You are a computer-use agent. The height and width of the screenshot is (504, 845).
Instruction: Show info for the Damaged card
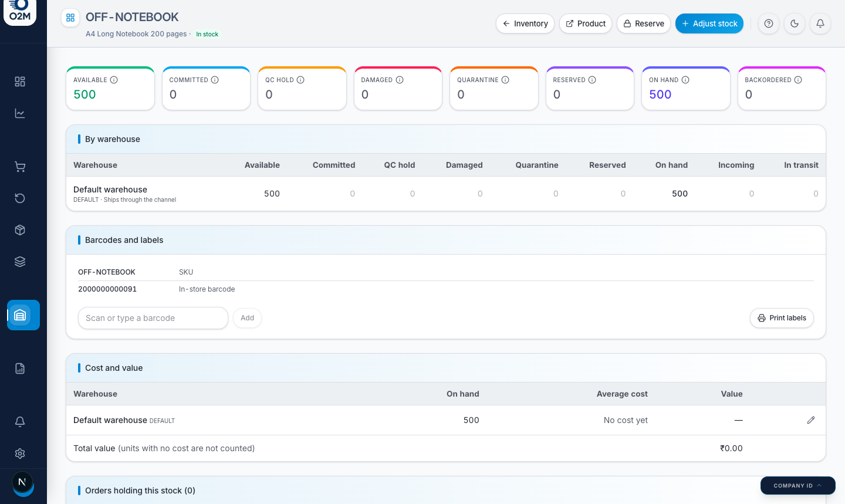(400, 80)
